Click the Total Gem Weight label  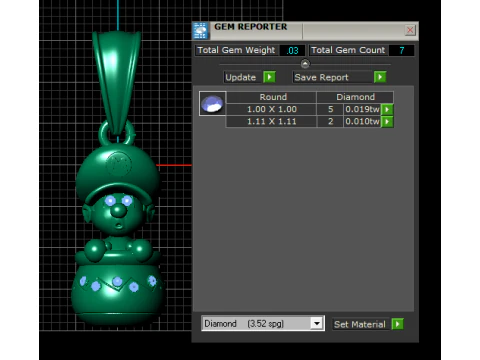point(236,50)
